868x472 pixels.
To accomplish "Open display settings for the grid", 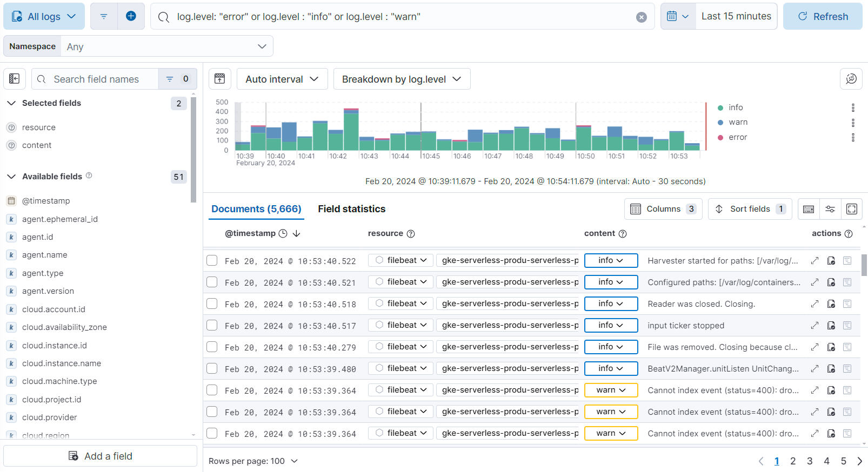I will [x=830, y=209].
